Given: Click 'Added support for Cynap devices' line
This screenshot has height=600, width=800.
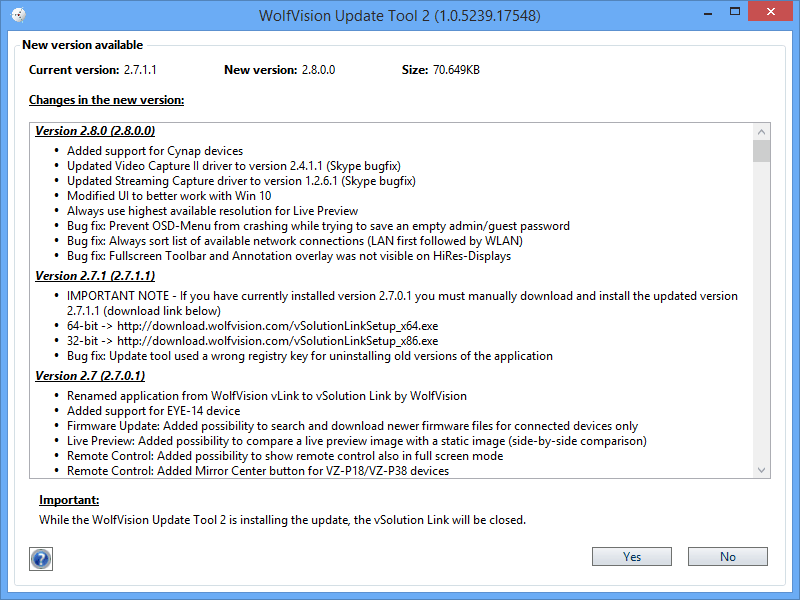Looking at the screenshot, I should 155,151.
